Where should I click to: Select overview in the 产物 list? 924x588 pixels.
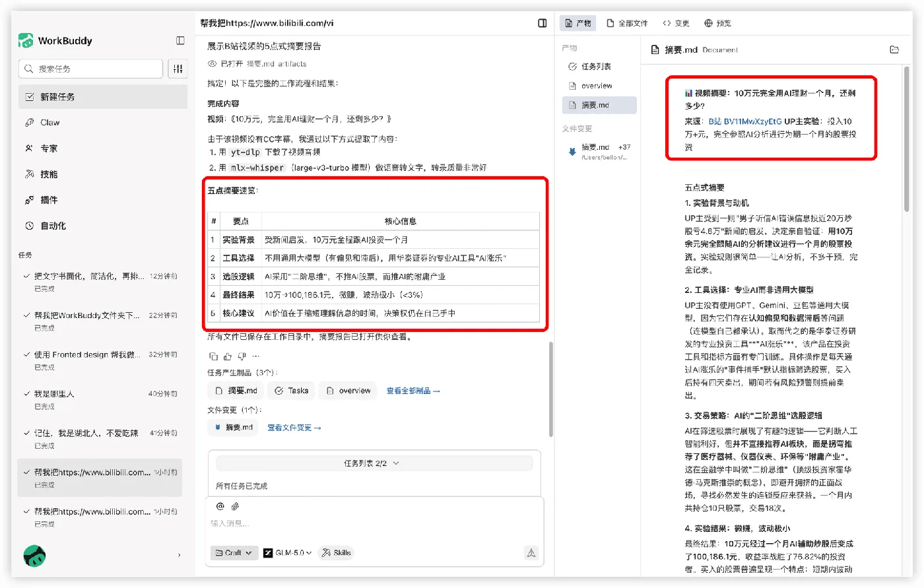pyautogui.click(x=599, y=86)
